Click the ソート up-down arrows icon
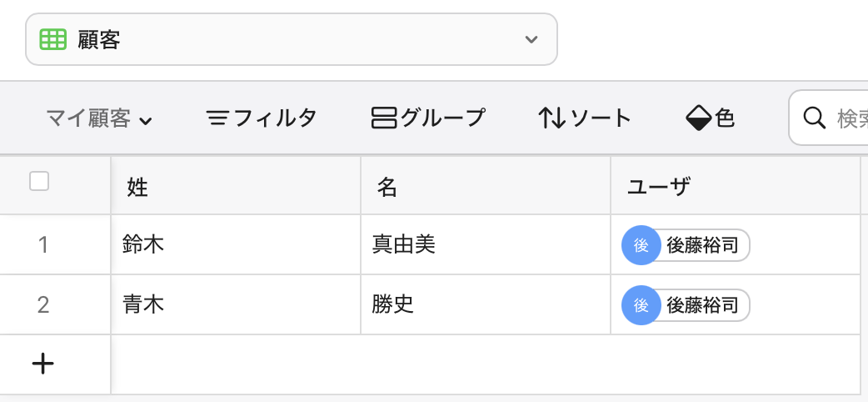Screen dimensions: 868x402 coord(552,118)
